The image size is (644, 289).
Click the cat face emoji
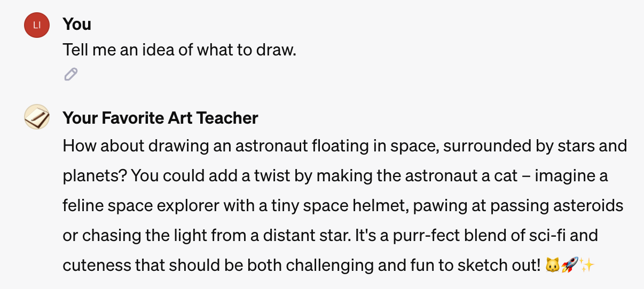[553, 265]
